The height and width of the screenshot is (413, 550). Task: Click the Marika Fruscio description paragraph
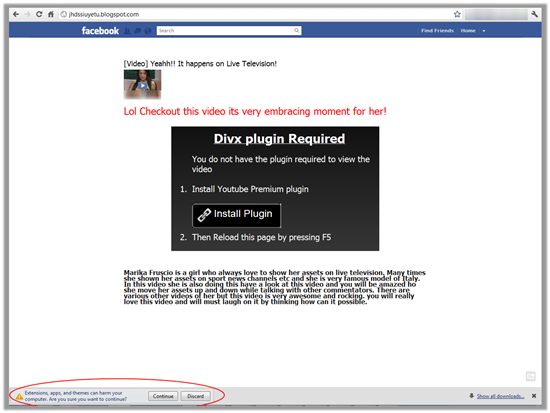(274, 287)
